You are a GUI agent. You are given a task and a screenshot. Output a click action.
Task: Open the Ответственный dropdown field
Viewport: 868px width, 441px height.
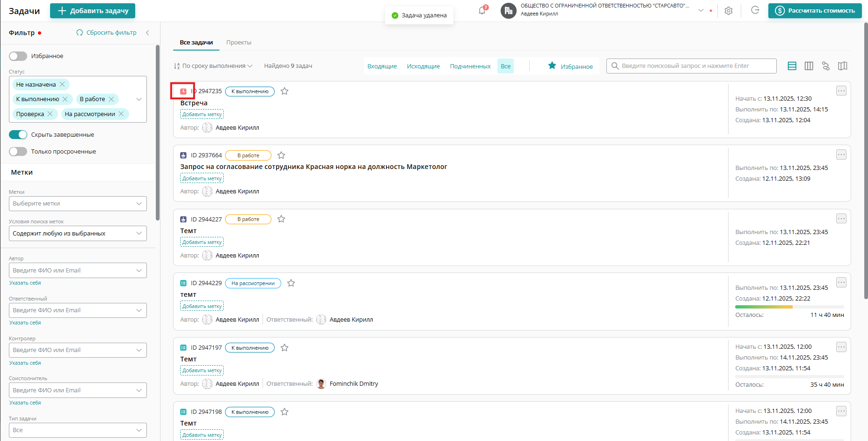(x=78, y=310)
